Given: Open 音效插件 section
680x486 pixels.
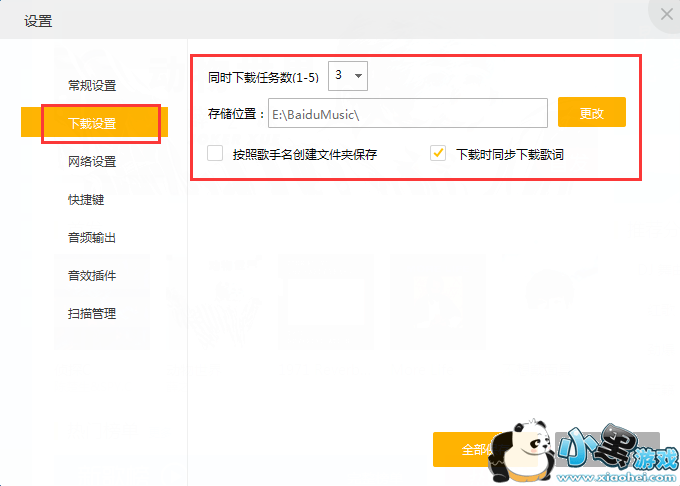Looking at the screenshot, I should (92, 275).
